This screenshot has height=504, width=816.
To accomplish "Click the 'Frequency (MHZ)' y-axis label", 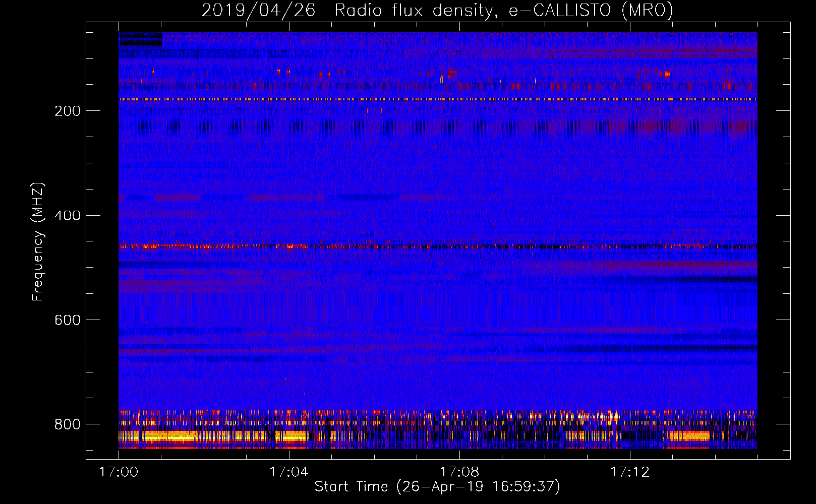I will click(x=38, y=241).
